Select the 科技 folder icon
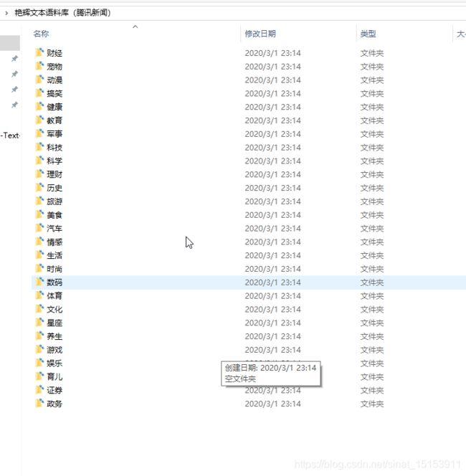 [39, 147]
